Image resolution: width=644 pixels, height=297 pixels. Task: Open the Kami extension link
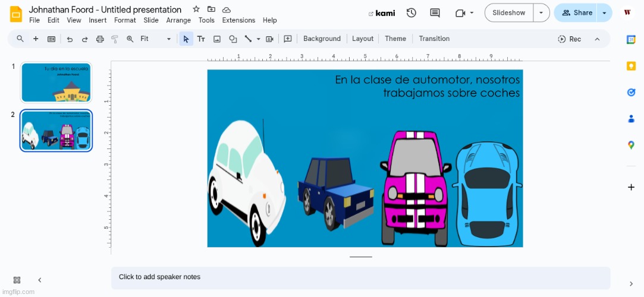pyautogui.click(x=382, y=13)
